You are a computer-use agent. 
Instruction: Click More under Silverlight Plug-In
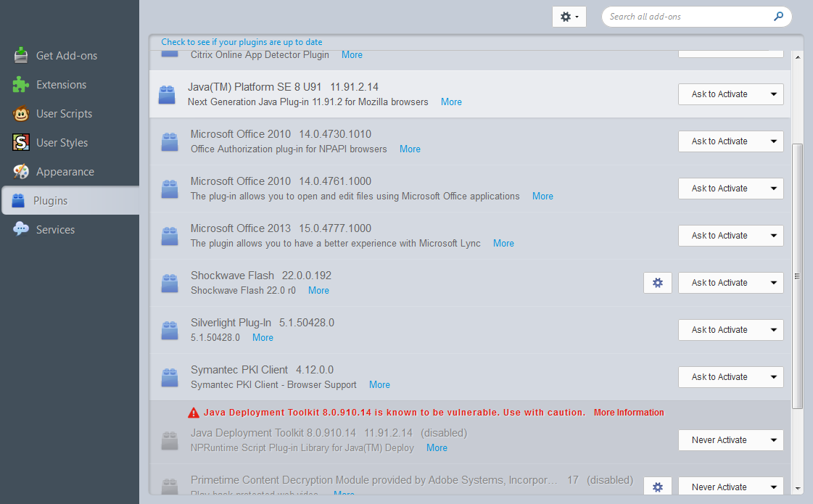(263, 338)
